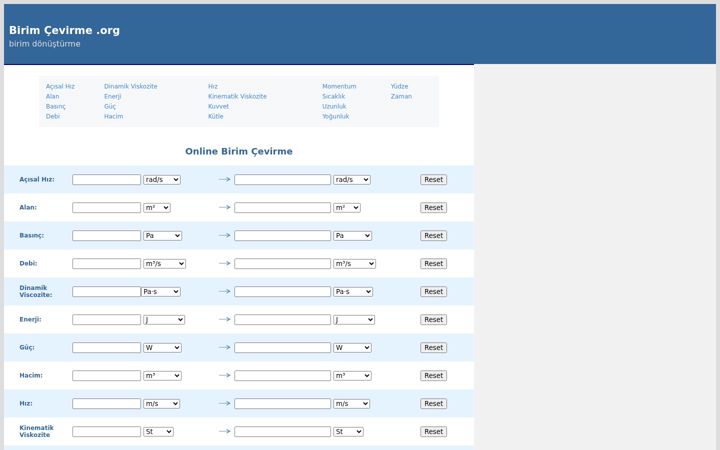Image resolution: width=720 pixels, height=450 pixels.
Task: Open the Yüzde category link
Action: [399, 86]
